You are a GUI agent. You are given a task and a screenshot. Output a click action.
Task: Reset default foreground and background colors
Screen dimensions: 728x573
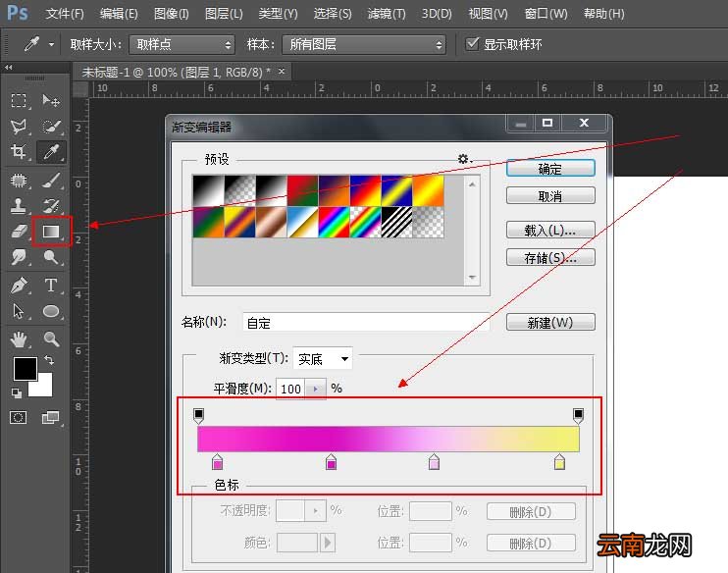[x=17, y=393]
